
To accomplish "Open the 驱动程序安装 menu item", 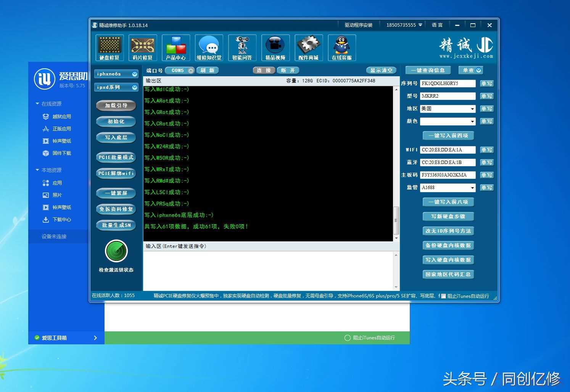I will click(x=358, y=25).
